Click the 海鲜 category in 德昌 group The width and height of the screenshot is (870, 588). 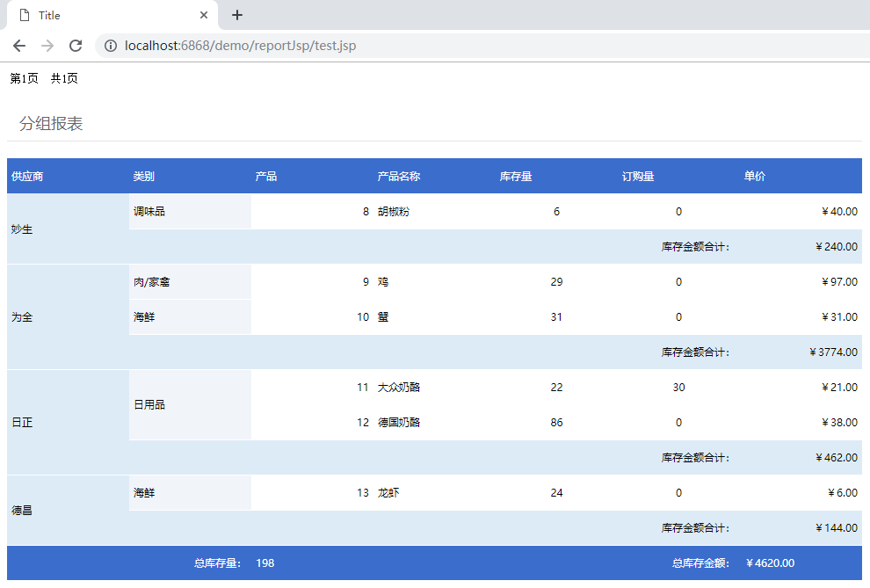190,492
